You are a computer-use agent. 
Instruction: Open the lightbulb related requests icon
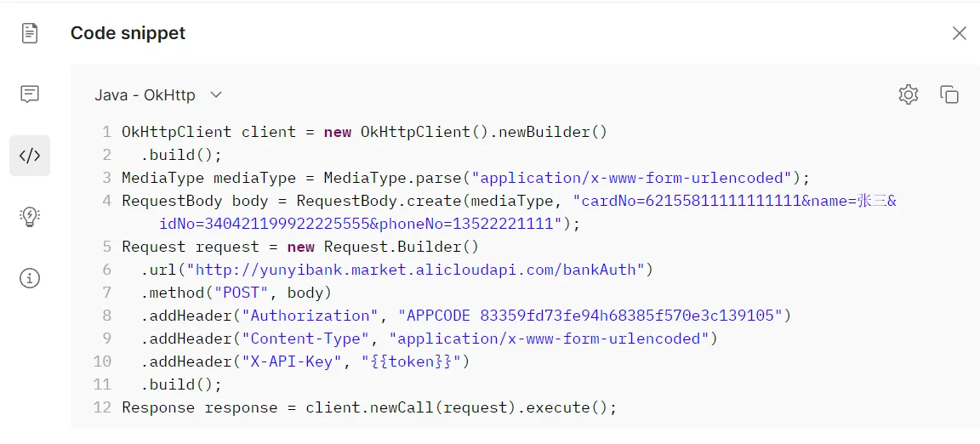tap(30, 217)
